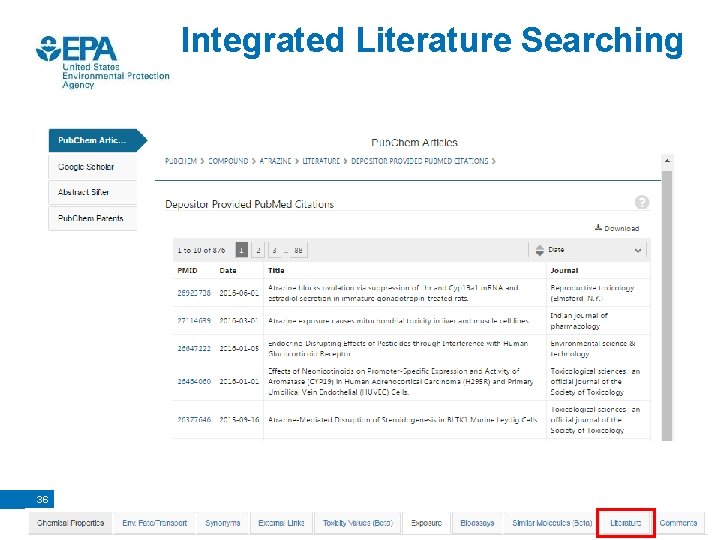
Task: Toggle the Date sort direction arrows
Action: click(x=540, y=250)
